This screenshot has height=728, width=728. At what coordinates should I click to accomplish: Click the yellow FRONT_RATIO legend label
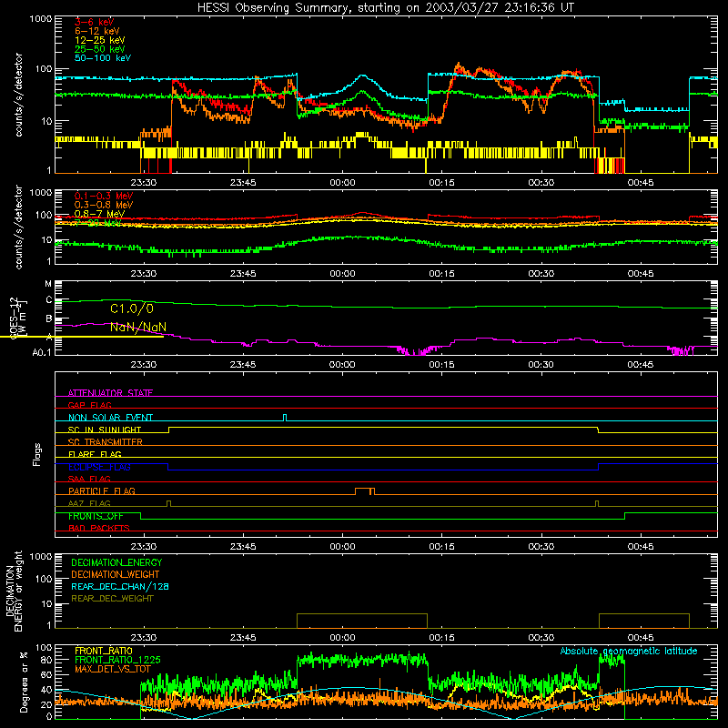coord(104,651)
